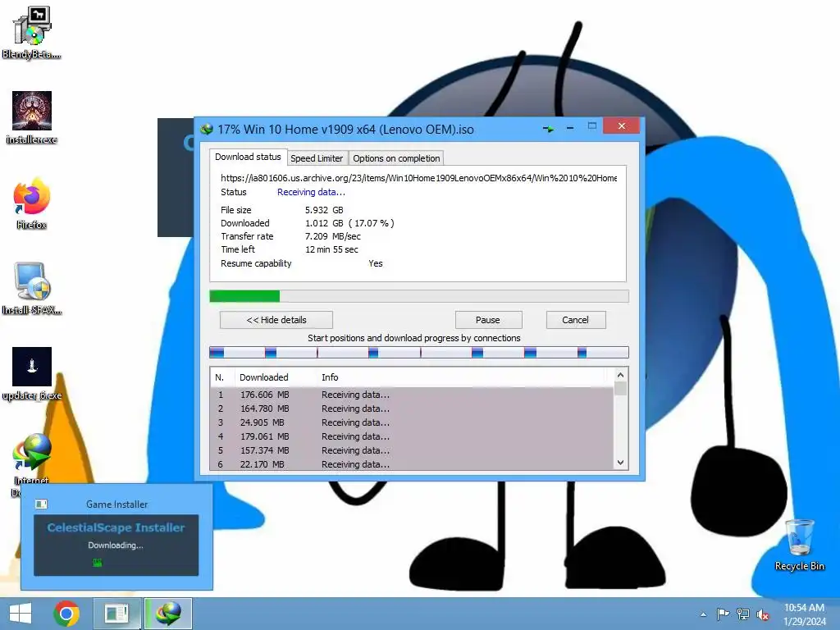Cancel the download
This screenshot has height=630, width=840.
click(x=576, y=320)
